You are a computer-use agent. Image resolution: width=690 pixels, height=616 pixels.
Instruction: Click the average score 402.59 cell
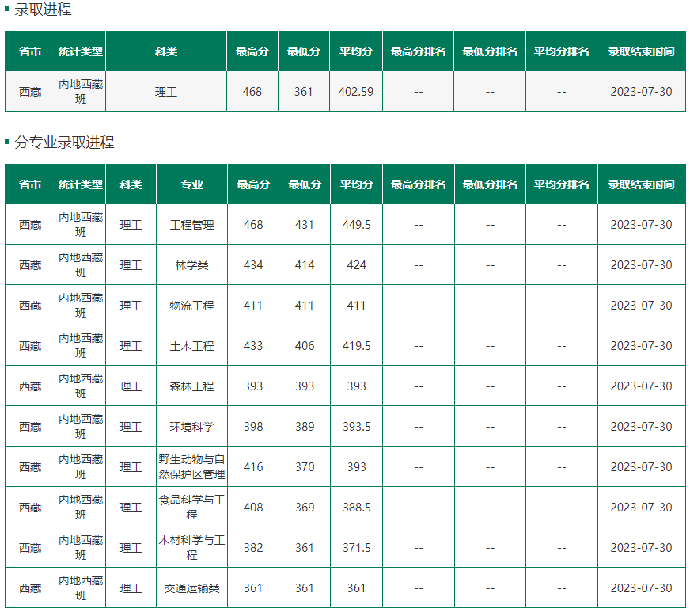point(356,92)
